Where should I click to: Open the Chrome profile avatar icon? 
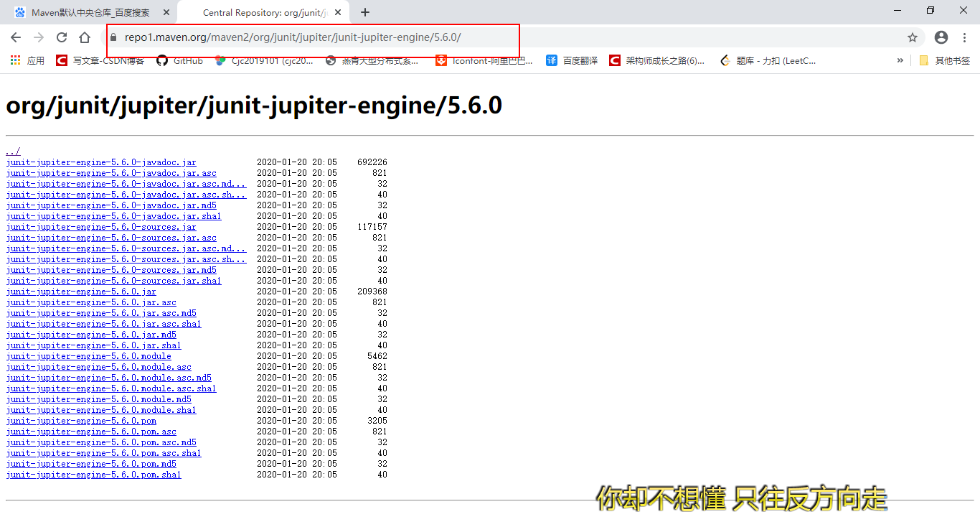[941, 37]
